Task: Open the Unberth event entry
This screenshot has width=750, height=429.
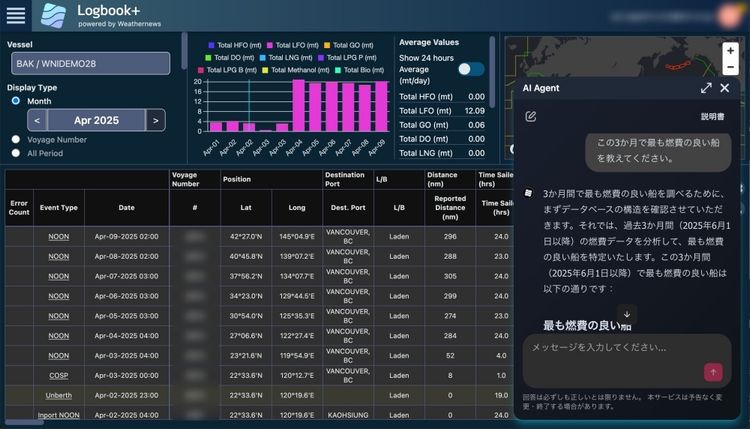Action: [x=59, y=395]
